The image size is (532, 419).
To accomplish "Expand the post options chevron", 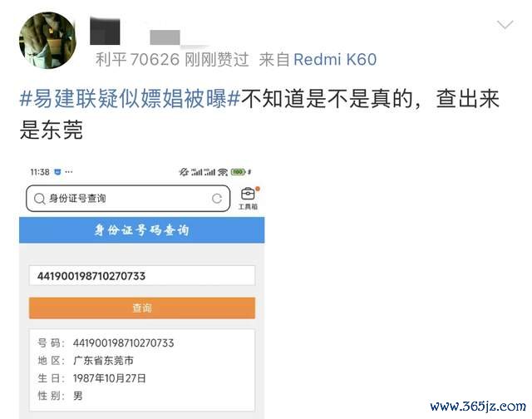I will click(x=505, y=25).
